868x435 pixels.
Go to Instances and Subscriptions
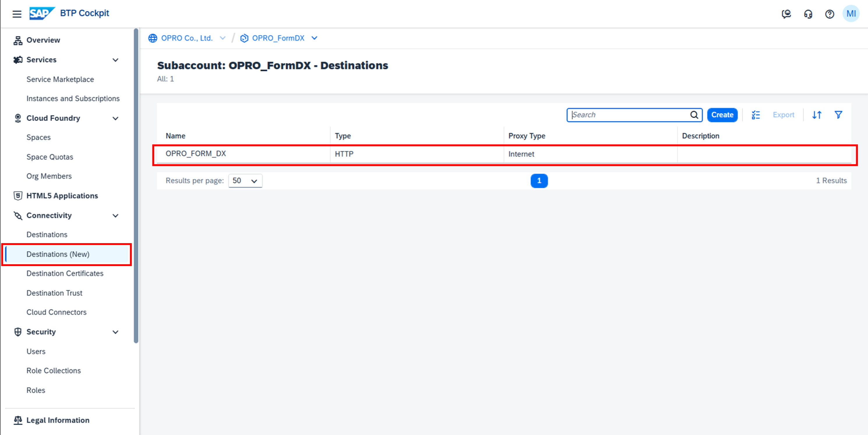click(x=73, y=98)
